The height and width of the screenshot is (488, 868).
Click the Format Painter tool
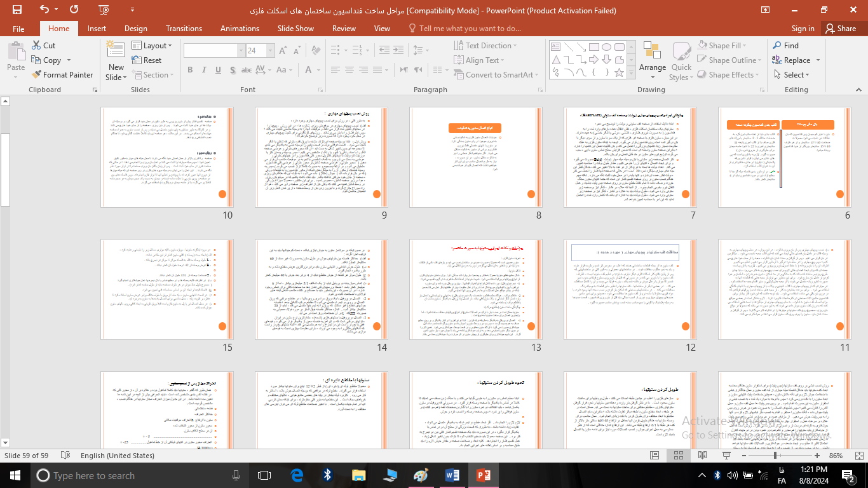coord(62,74)
